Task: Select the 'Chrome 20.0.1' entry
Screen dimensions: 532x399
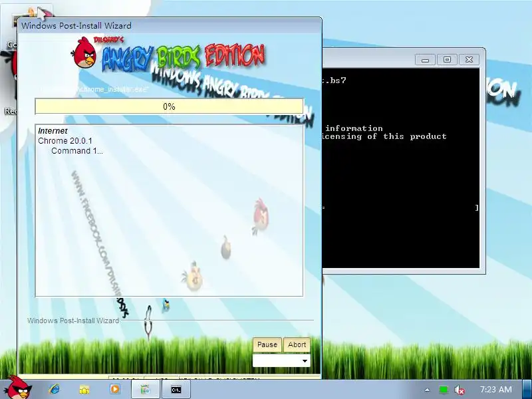Action: [65, 141]
